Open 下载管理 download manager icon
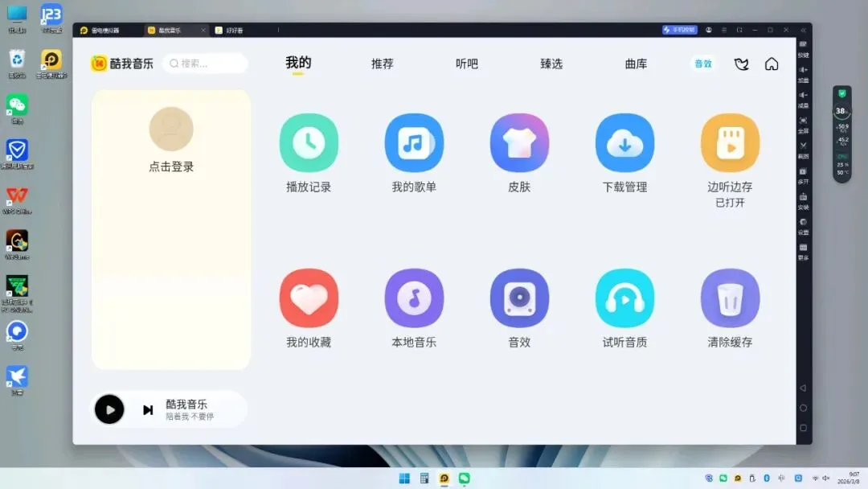This screenshot has width=868, height=489. pos(624,143)
